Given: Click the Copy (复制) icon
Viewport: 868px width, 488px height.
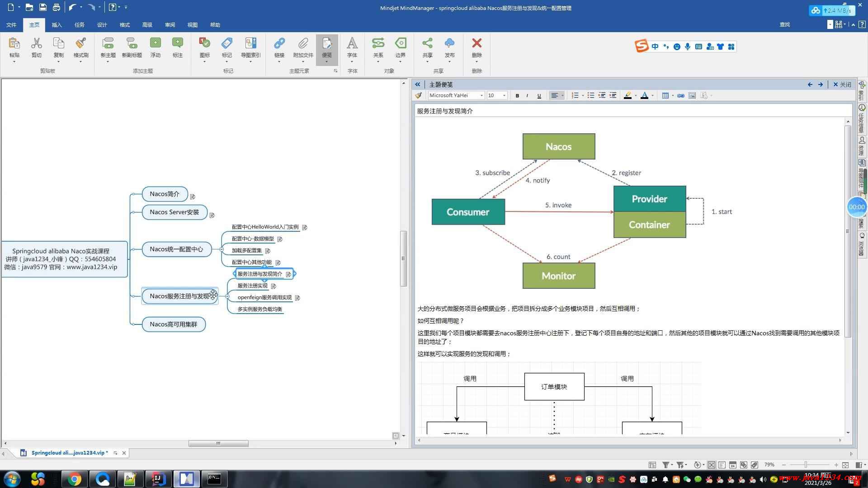Looking at the screenshot, I should click(59, 44).
